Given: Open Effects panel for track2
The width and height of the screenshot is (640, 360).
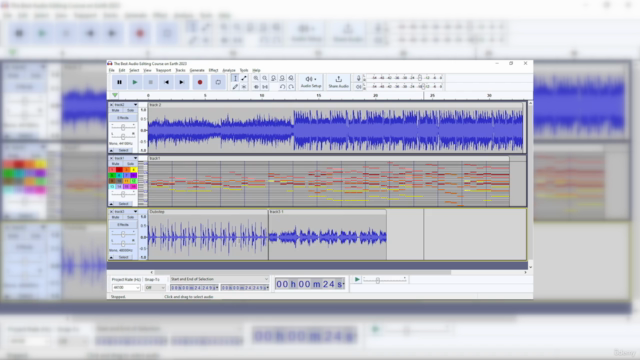Looking at the screenshot, I should (x=123, y=118).
